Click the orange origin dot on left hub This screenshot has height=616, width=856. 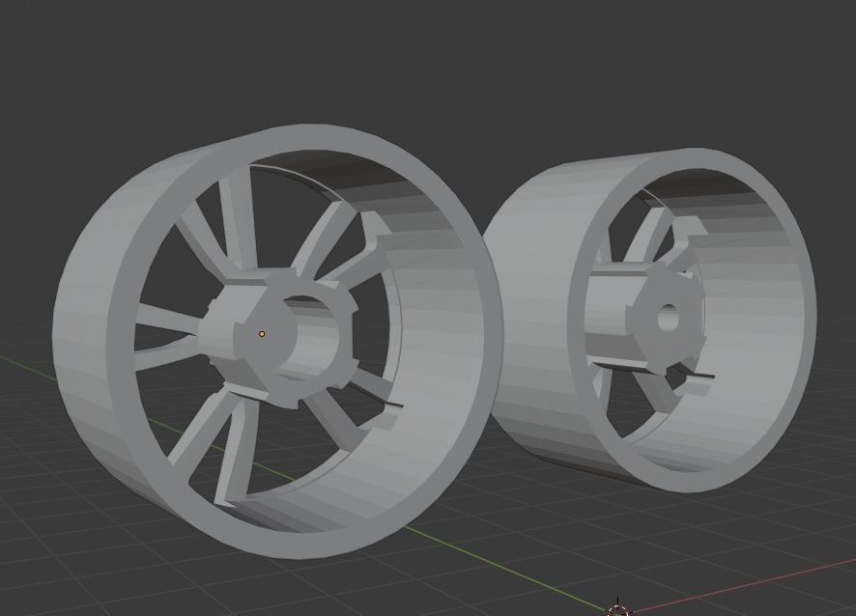click(262, 333)
